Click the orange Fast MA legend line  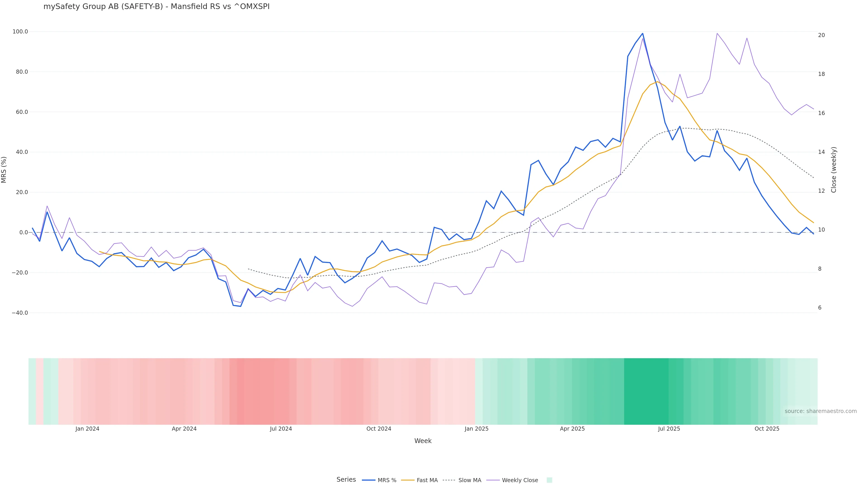[x=408, y=480]
